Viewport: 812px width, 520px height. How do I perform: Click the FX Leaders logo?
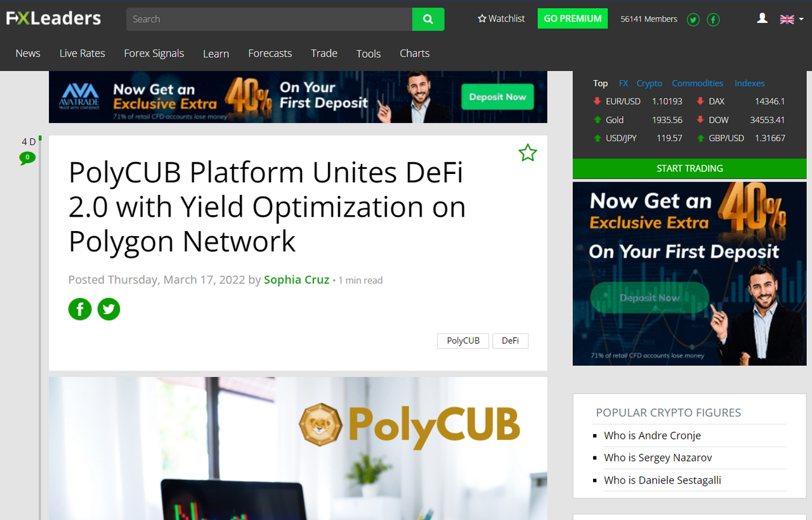click(53, 18)
